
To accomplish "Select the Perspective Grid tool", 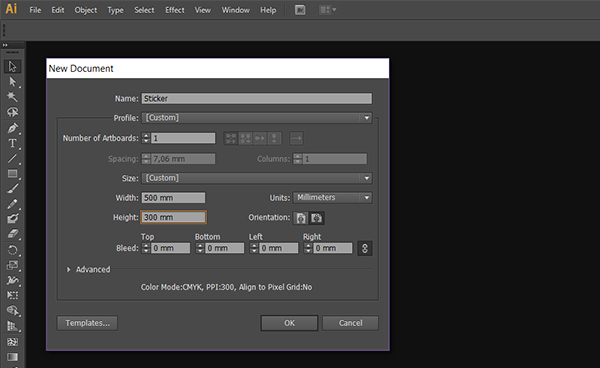I will pyautogui.click(x=12, y=326).
